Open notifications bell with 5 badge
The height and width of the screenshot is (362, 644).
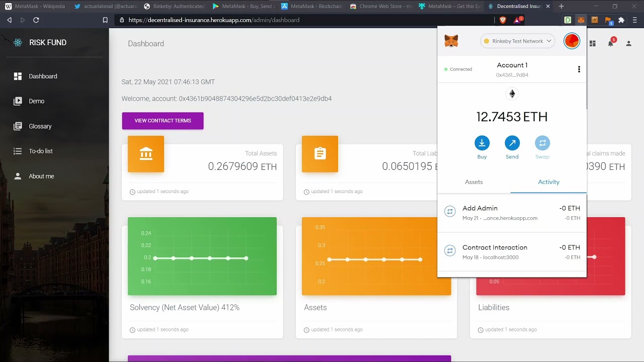click(611, 43)
